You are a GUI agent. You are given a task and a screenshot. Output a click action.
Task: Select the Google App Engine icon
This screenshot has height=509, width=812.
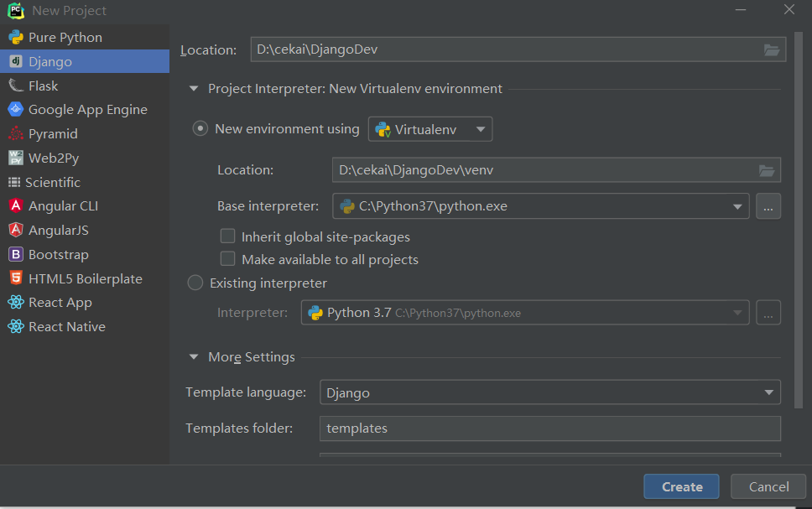(x=15, y=110)
